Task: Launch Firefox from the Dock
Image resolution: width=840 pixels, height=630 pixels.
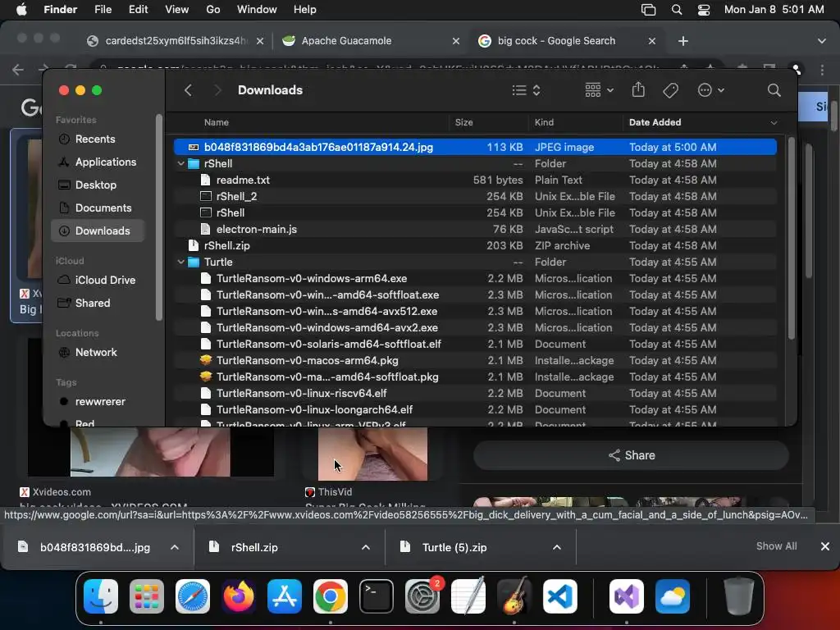Action: coord(239,596)
